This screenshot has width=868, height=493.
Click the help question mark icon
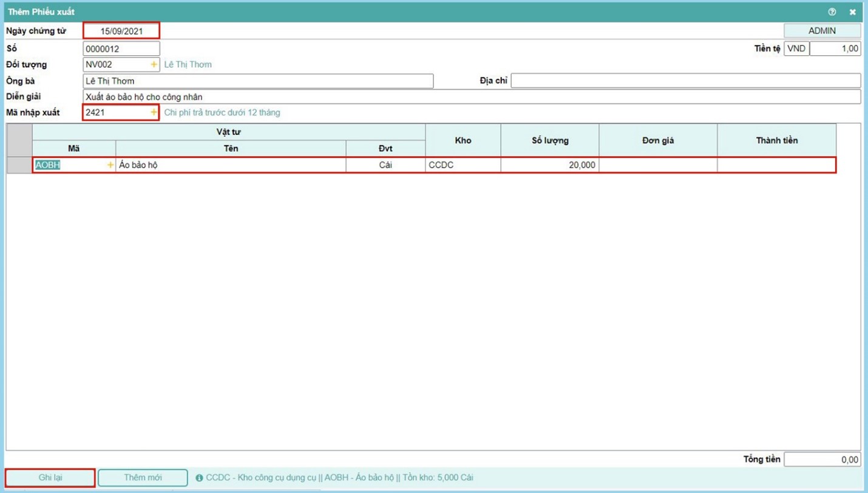point(832,12)
